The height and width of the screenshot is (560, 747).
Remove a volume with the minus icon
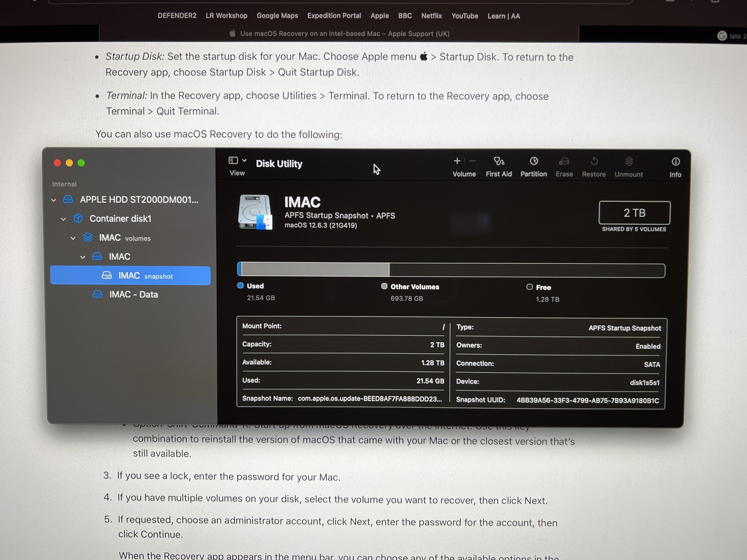pyautogui.click(x=472, y=161)
